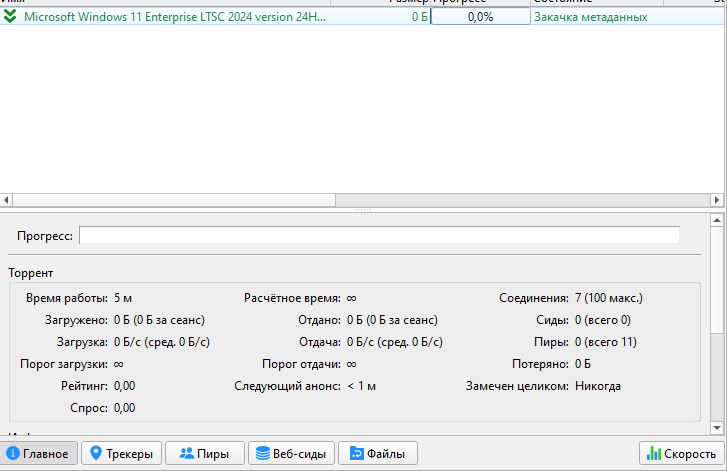Viewport: 727px width, 471px height.
Task: Click the green downloading status icon of the torrent
Action: pyautogui.click(x=10, y=17)
